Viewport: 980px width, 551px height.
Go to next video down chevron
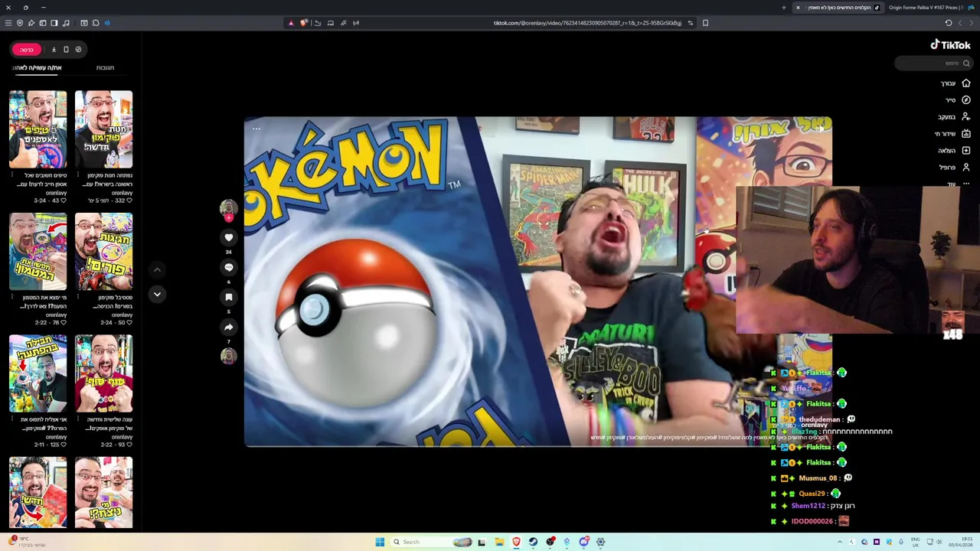tap(157, 295)
